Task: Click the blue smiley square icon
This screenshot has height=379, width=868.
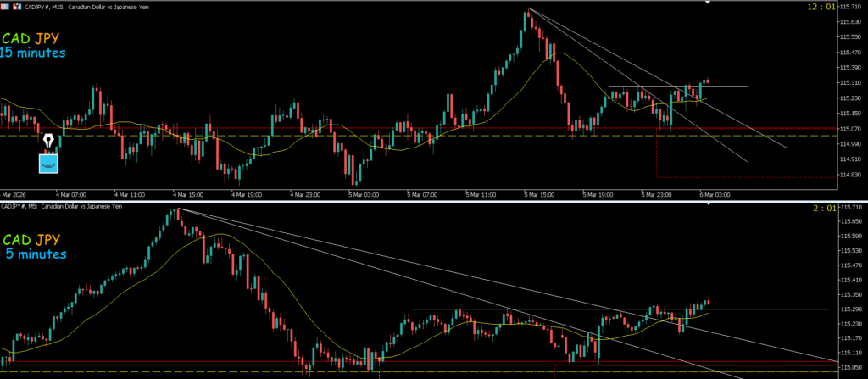Action: click(x=48, y=161)
